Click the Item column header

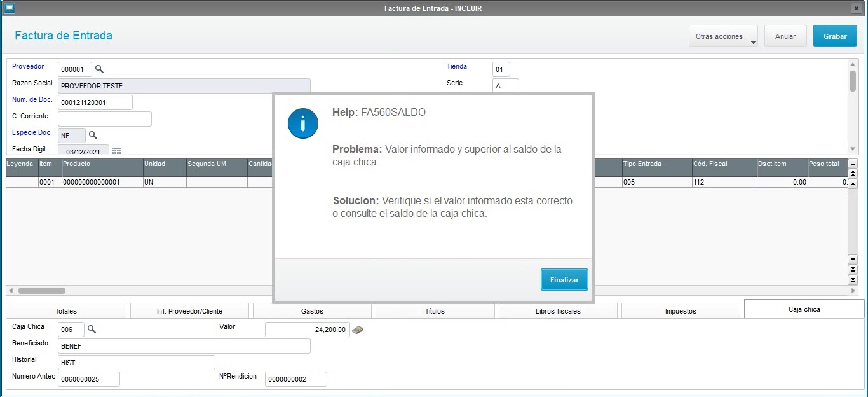50,167
